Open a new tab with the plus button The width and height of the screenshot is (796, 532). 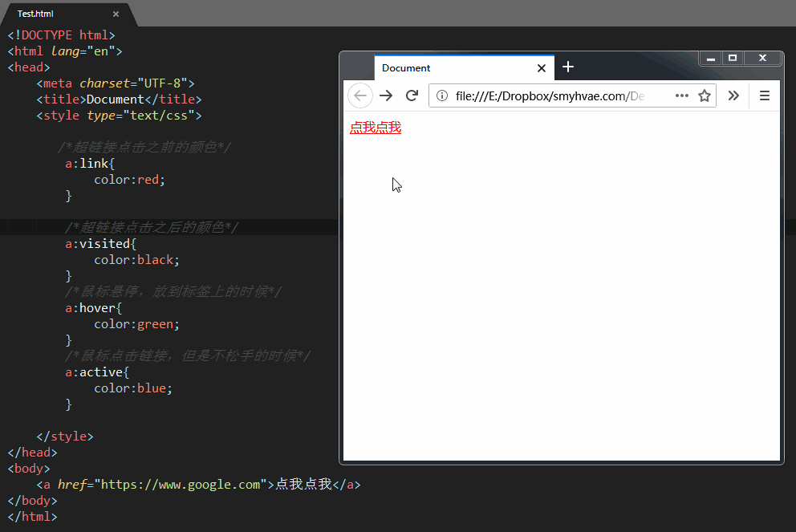pyautogui.click(x=568, y=67)
